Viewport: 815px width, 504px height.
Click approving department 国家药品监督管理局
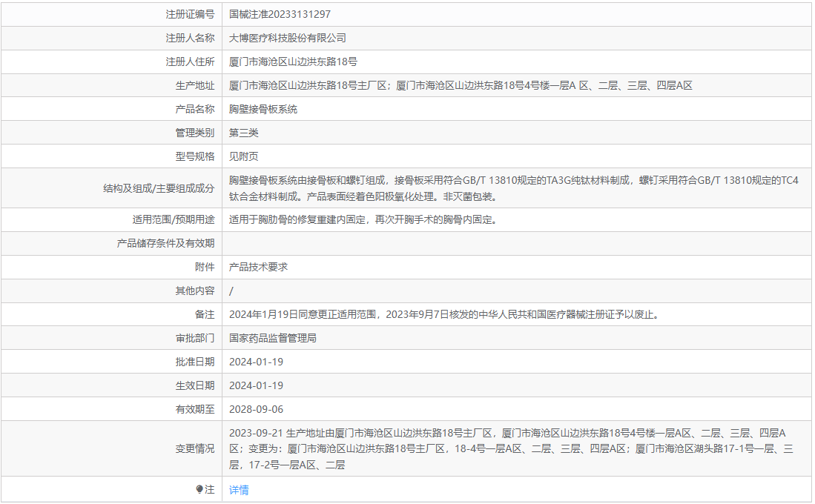(x=273, y=338)
